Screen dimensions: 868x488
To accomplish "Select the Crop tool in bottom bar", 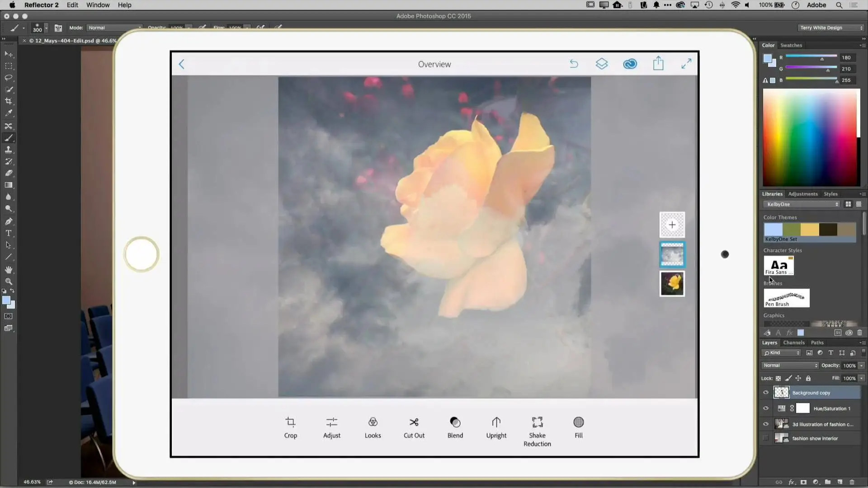I will 290,427.
